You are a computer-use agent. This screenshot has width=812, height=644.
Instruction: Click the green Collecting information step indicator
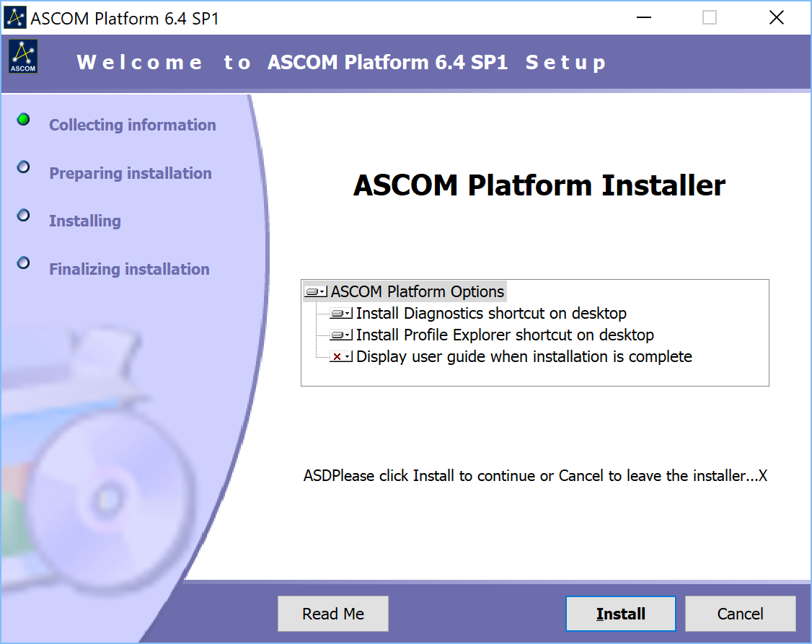[x=23, y=120]
